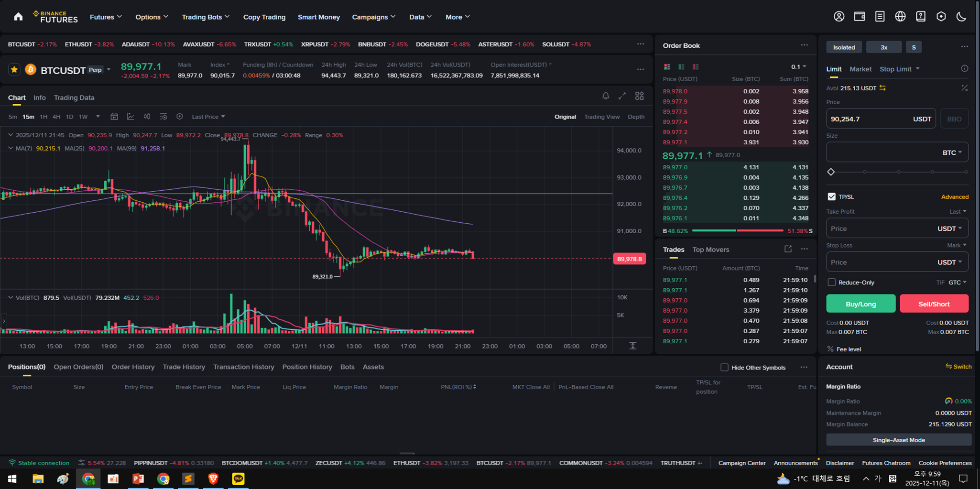Screen dimensions: 980x489
Task: Toggle dark mode moon icon
Action: coord(961,17)
